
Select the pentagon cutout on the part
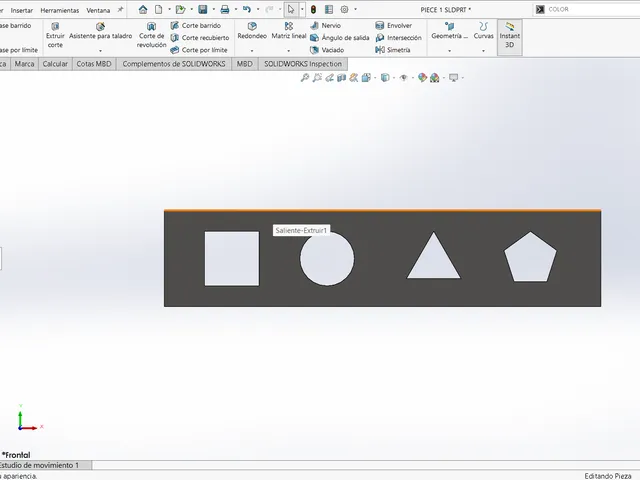click(x=530, y=257)
